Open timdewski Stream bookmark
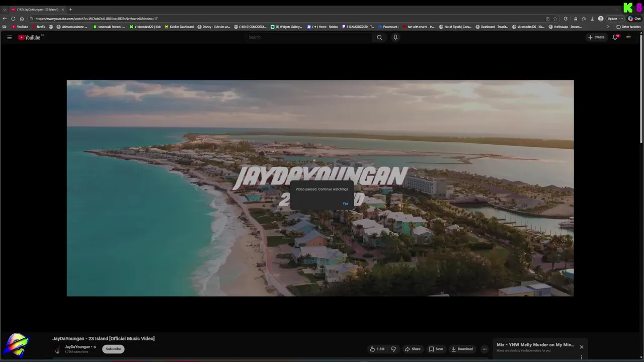Viewport: 644px width, 362px height. pyautogui.click(x=109, y=27)
